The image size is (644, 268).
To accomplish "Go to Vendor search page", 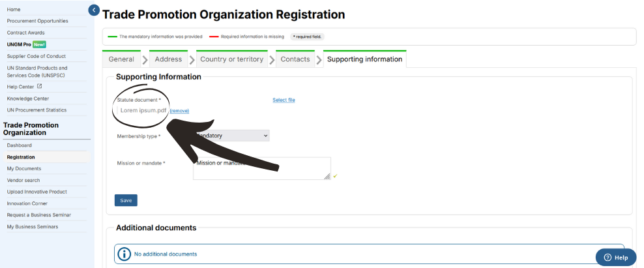I will pos(23,180).
